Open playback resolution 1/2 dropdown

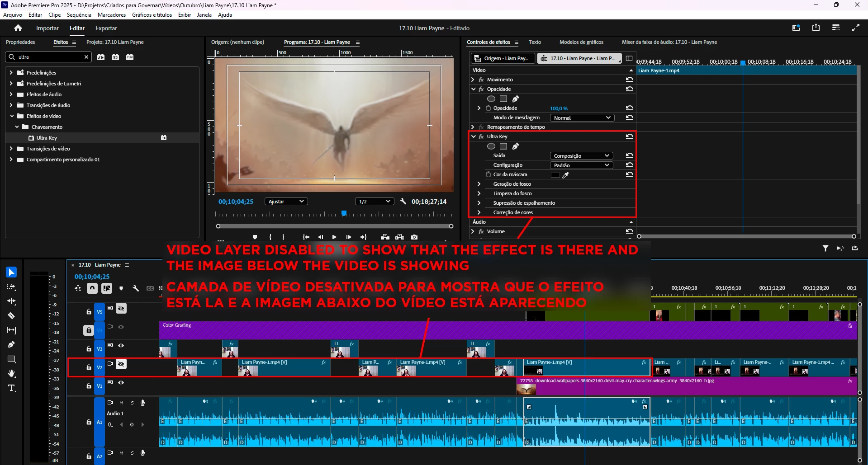click(374, 202)
